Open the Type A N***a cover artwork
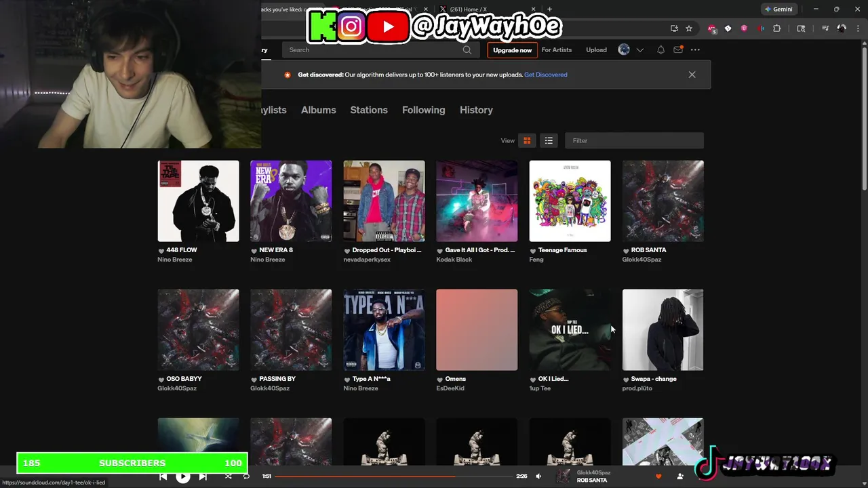 point(384,330)
